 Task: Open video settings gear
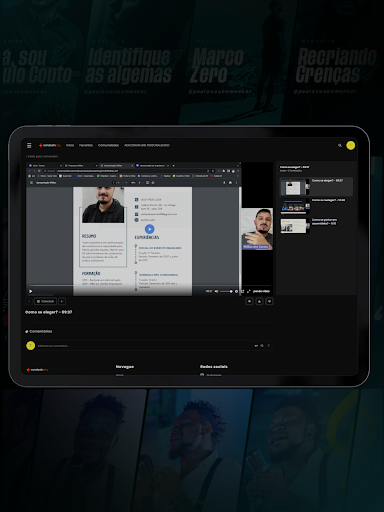click(236, 291)
